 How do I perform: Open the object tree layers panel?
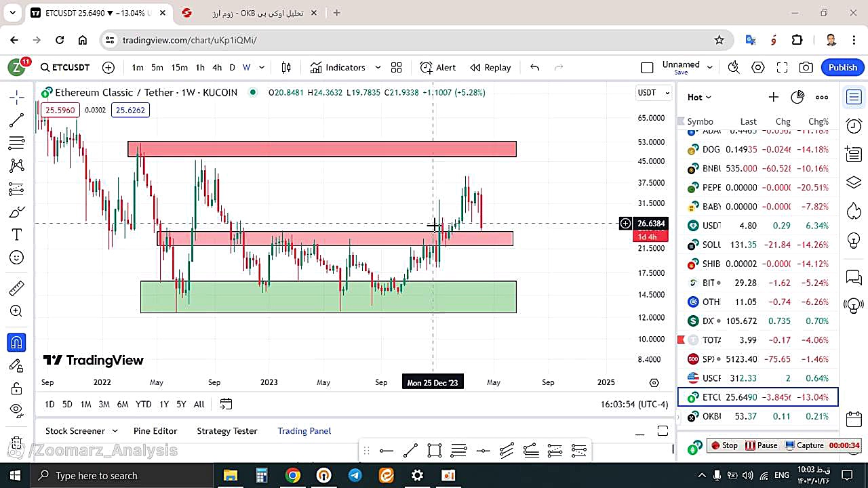tap(854, 183)
